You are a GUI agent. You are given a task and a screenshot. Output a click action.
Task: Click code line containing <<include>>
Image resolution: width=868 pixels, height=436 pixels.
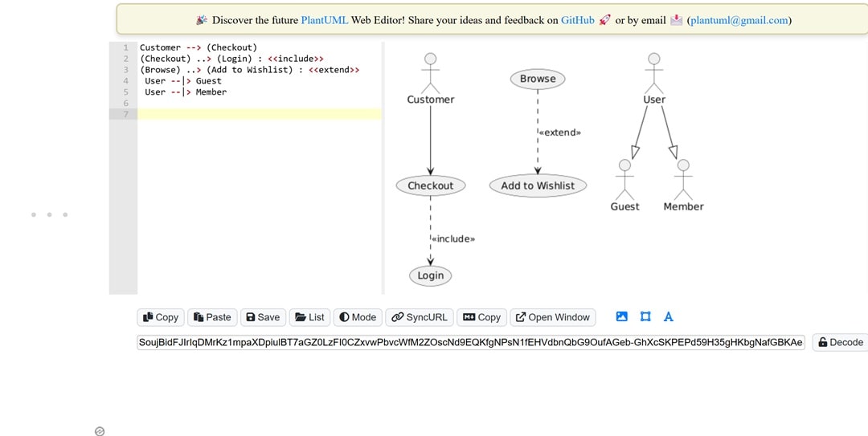click(x=231, y=59)
